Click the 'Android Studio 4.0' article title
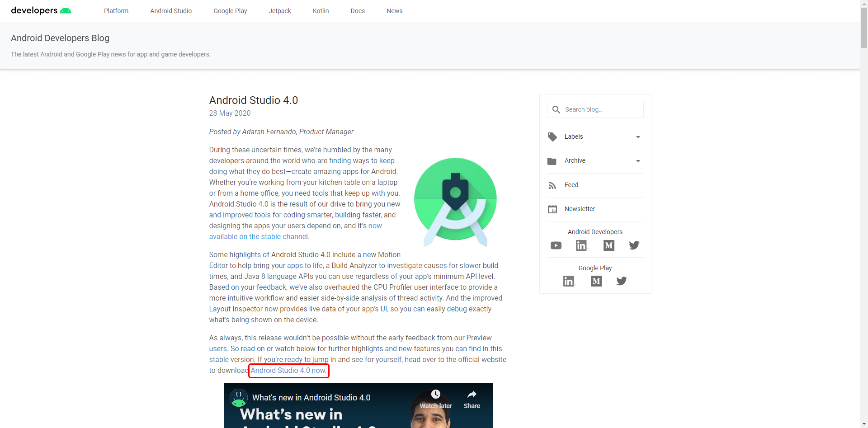 pos(254,100)
